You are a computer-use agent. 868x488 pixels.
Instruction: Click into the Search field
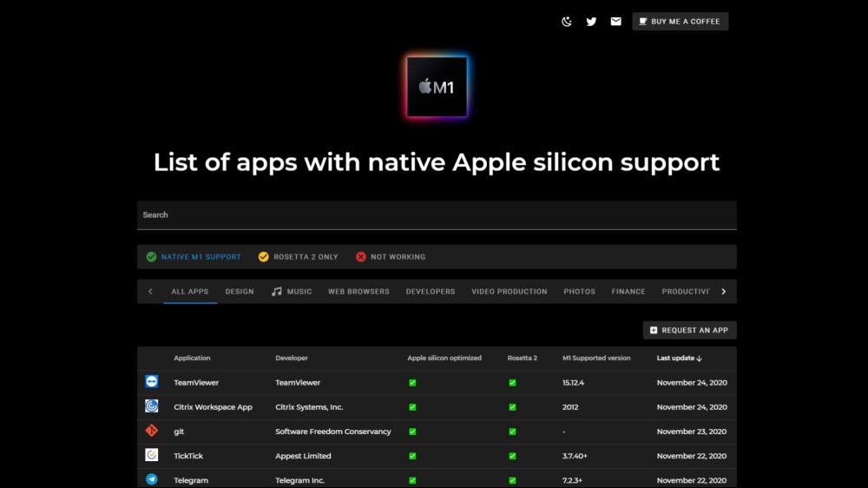(x=437, y=215)
